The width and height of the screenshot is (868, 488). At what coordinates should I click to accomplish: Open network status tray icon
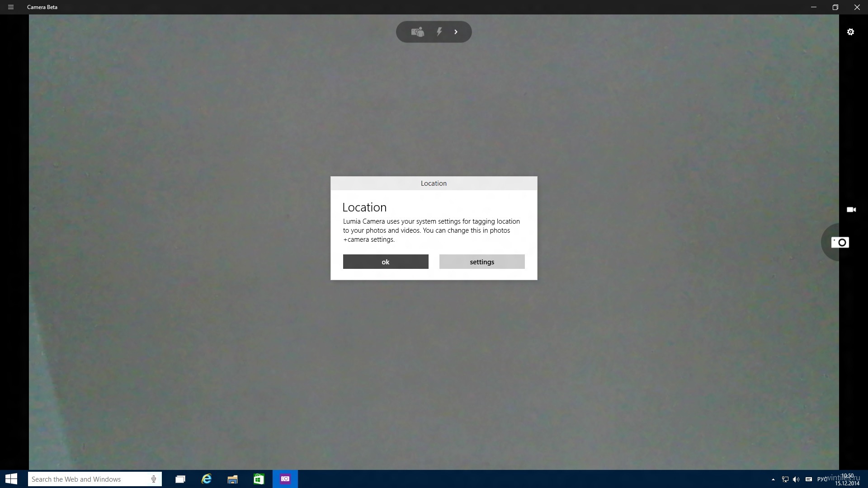pyautogui.click(x=785, y=479)
